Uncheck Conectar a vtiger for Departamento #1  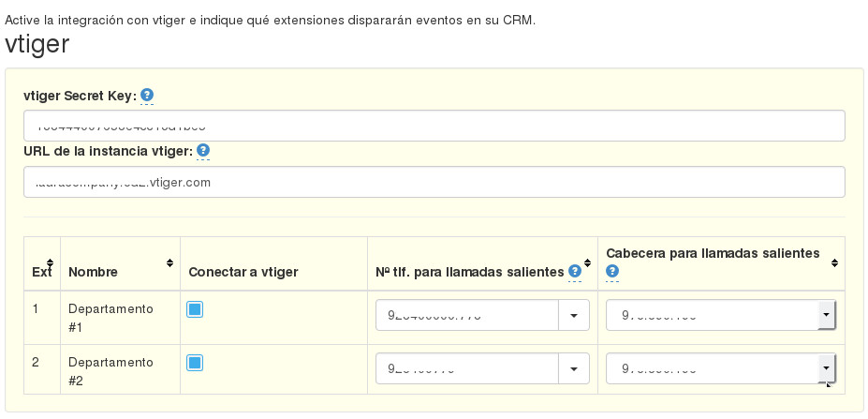(x=195, y=309)
